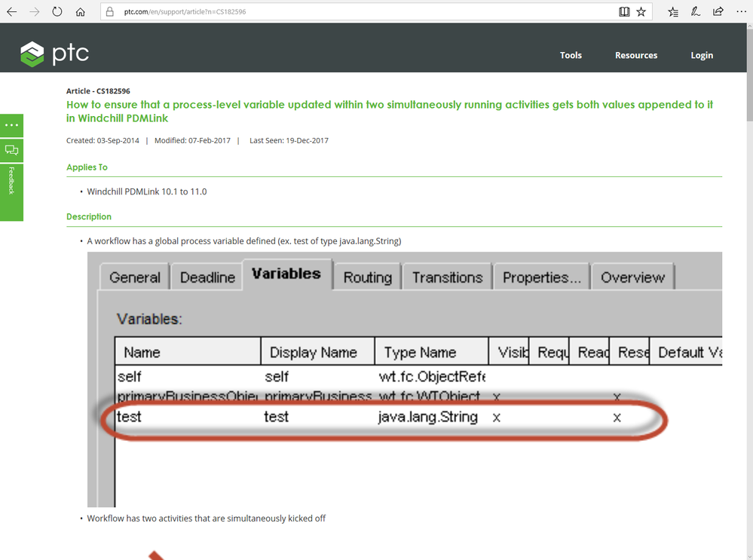Screen dimensions: 753x560
Task: Expand the green three-dots side panel
Action: [x=11, y=125]
